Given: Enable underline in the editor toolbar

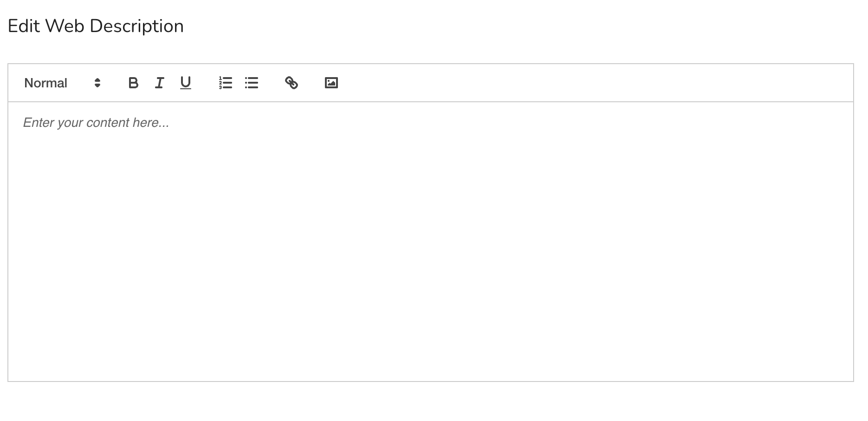Looking at the screenshot, I should [x=185, y=83].
